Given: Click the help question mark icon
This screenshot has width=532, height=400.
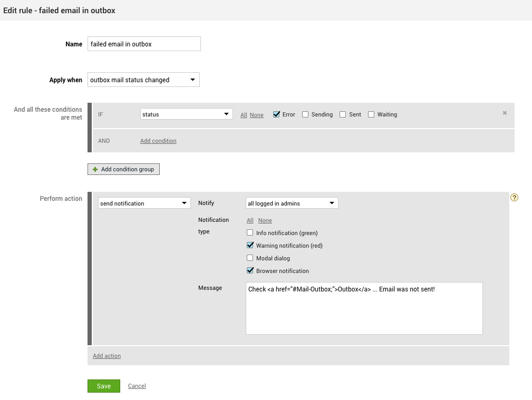Looking at the screenshot, I should pos(515,198).
